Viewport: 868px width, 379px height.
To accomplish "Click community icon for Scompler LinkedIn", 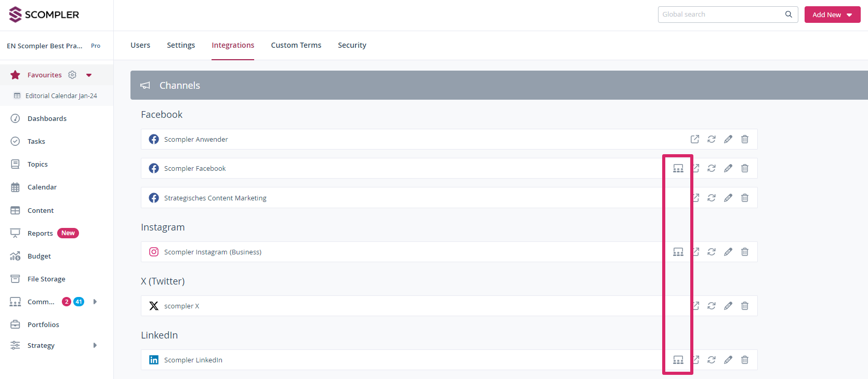I will (x=678, y=360).
